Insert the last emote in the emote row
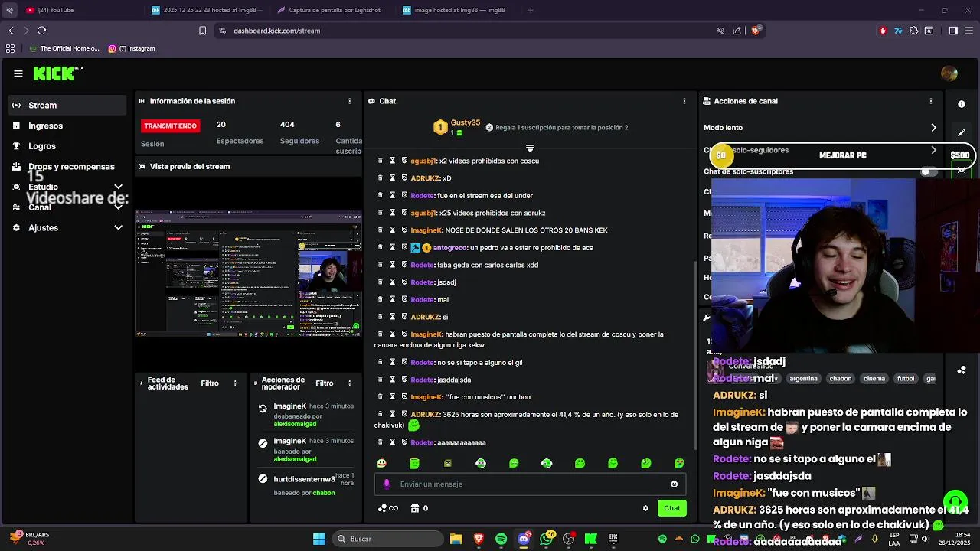980x551 pixels. tap(679, 463)
